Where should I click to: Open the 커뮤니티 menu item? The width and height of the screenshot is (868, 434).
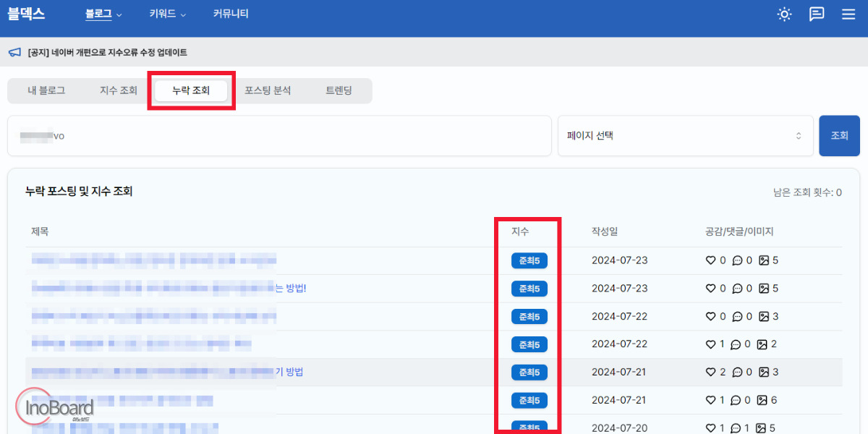[231, 14]
